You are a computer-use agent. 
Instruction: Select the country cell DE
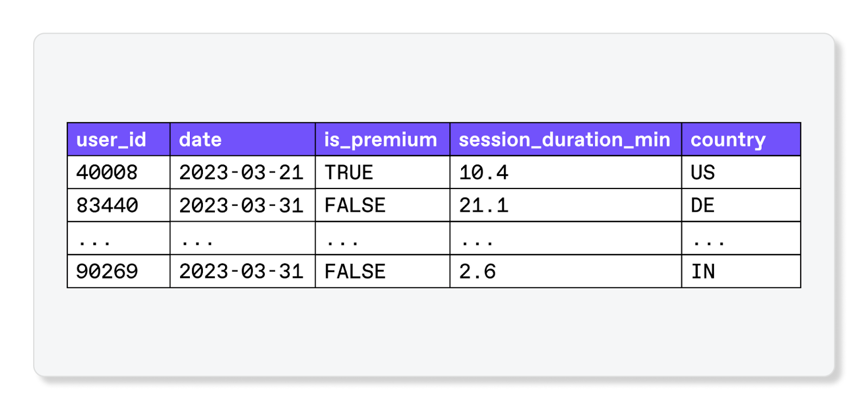pos(703,205)
